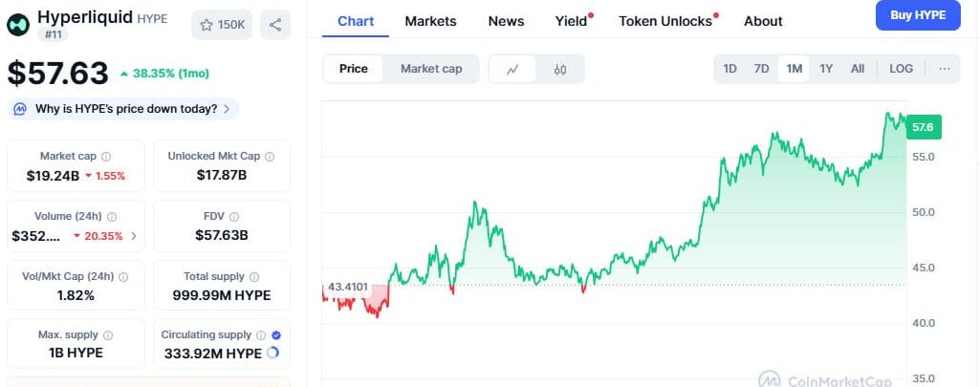Click the FDV info icon

coord(233,217)
